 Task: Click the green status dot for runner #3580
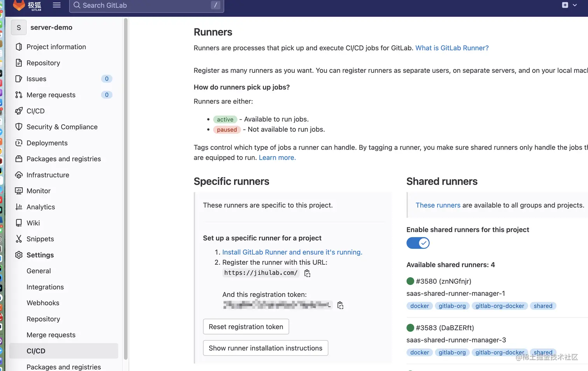pyautogui.click(x=410, y=281)
